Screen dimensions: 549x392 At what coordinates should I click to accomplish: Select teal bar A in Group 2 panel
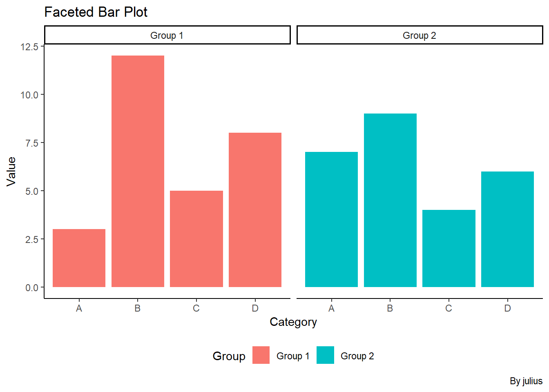(x=331, y=219)
